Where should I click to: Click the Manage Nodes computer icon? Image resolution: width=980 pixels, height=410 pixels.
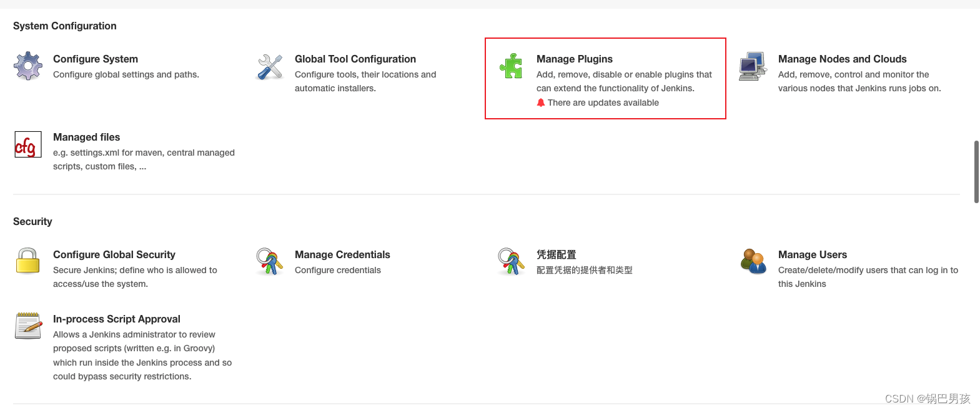(x=753, y=66)
